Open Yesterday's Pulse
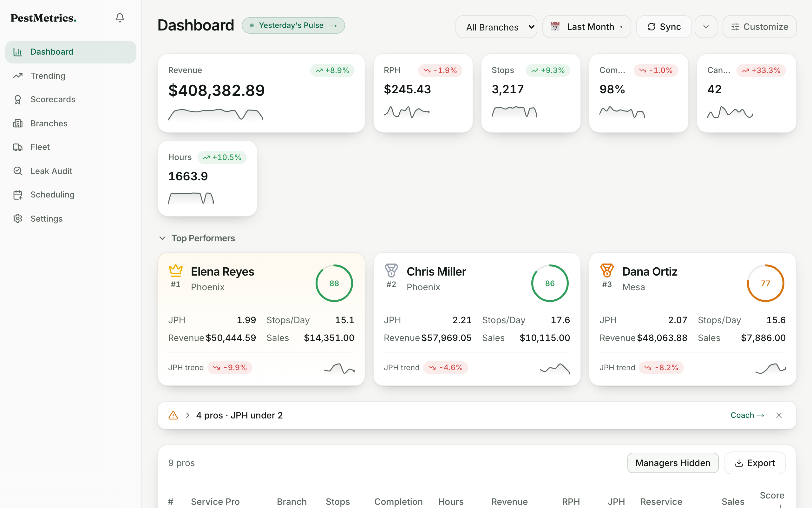 (293, 25)
